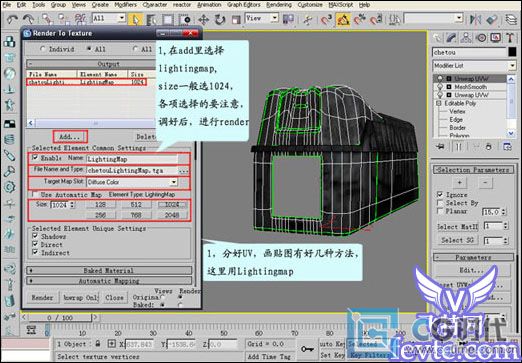Click the Size spinner arrows
Viewport: 522px width, 363px height.
tap(72, 204)
